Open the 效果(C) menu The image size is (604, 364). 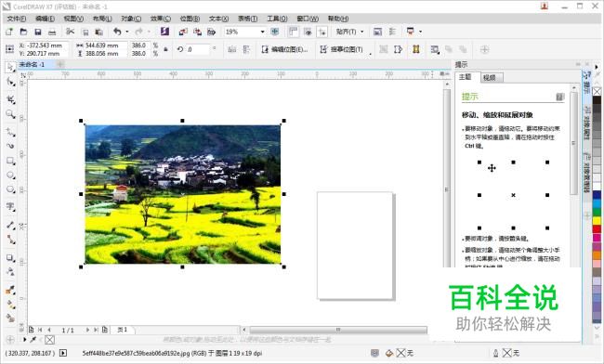click(x=160, y=19)
